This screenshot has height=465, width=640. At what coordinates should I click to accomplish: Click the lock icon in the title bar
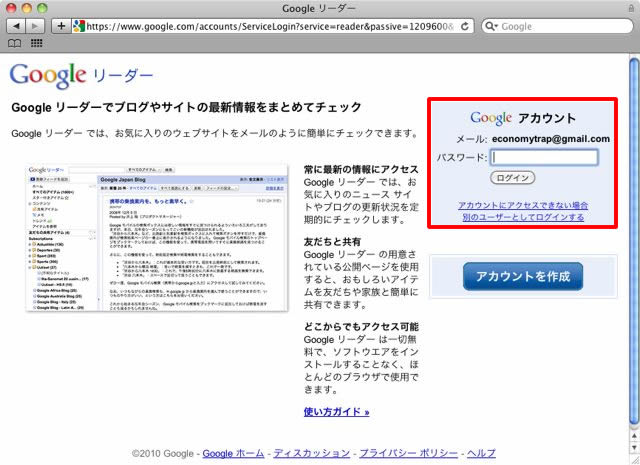point(631,8)
